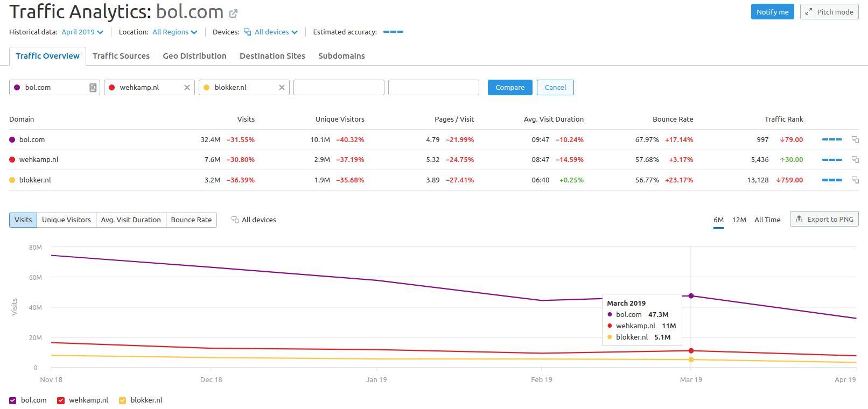The width and height of the screenshot is (868, 409).
Task: Click the devices icon in blokker.nl row
Action: 855,180
